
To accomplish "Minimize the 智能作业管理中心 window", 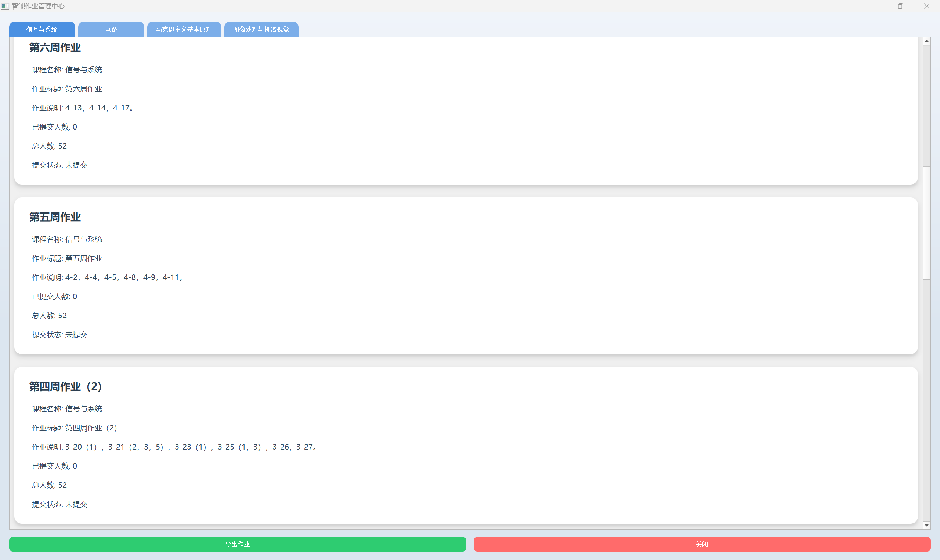I will [x=875, y=6].
